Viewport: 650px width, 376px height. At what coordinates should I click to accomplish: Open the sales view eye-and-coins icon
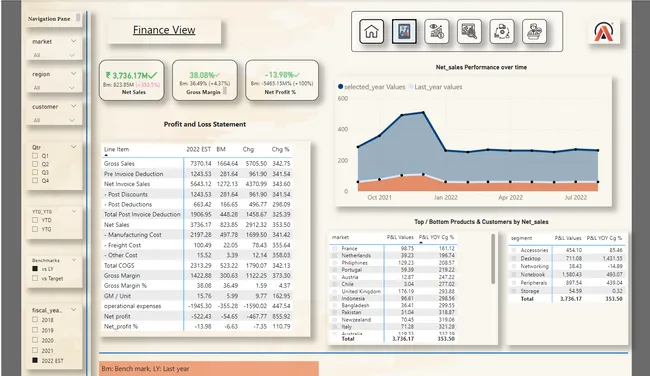click(x=437, y=32)
